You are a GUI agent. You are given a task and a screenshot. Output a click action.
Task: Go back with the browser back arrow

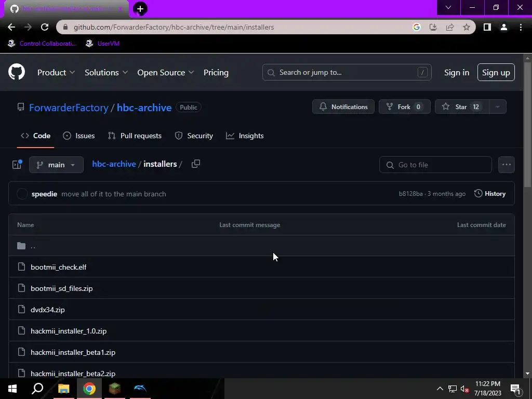click(x=11, y=27)
